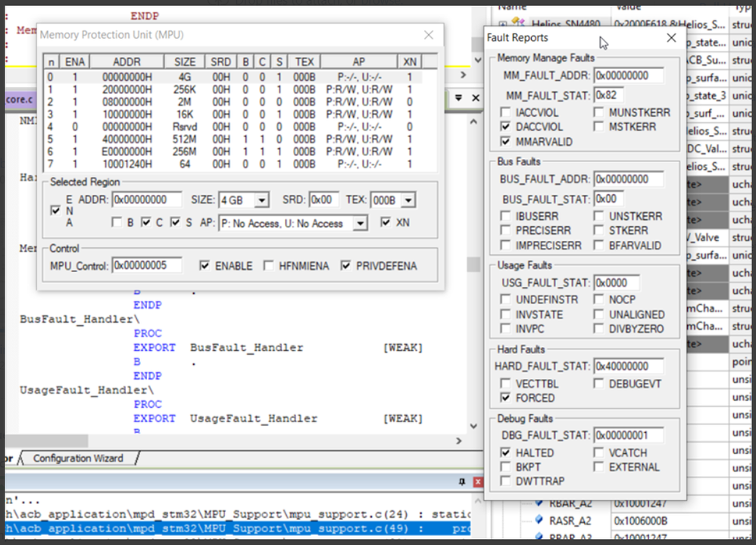Uncheck the MPU ENABLE checkbox

[205, 266]
